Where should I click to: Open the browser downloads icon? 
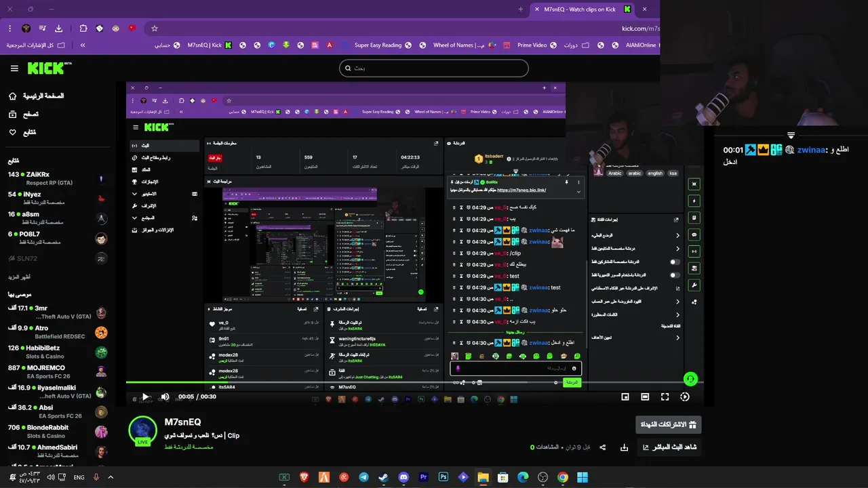[59, 28]
